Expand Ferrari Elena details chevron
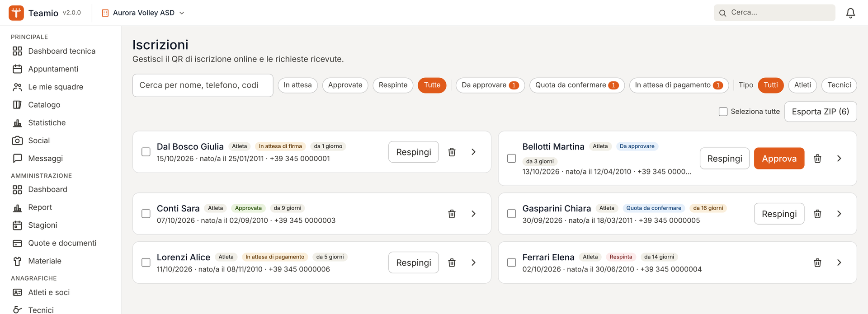This screenshot has width=868, height=314. (x=839, y=262)
